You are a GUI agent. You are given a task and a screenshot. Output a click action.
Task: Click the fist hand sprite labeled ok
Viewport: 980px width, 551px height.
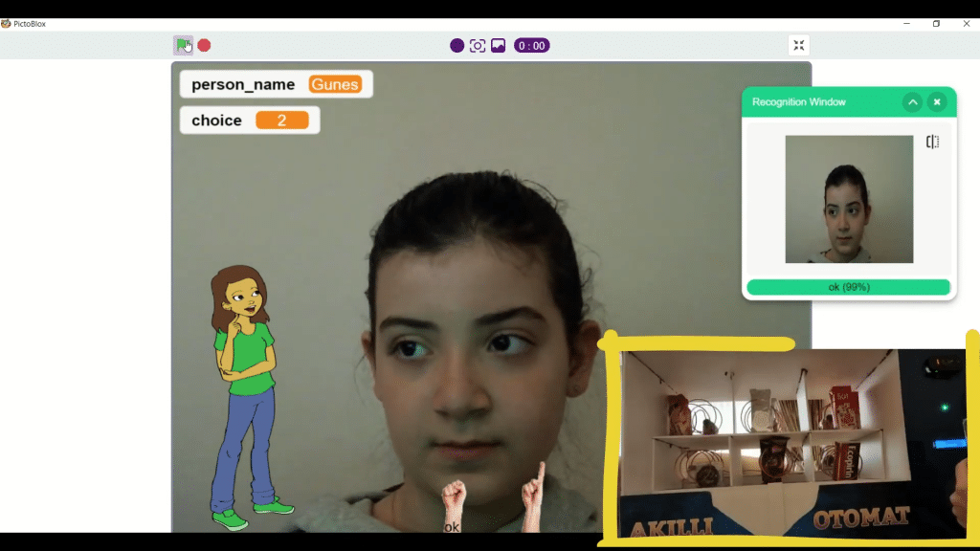(453, 507)
